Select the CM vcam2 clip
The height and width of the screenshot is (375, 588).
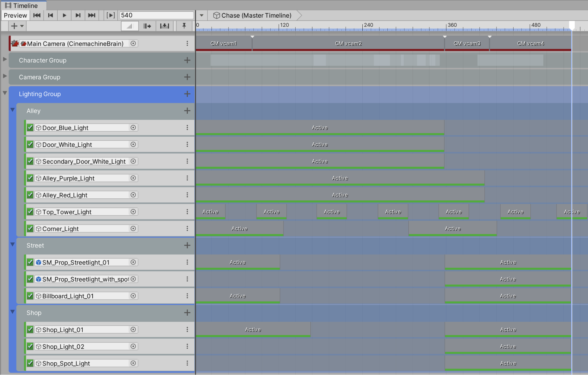tap(348, 43)
